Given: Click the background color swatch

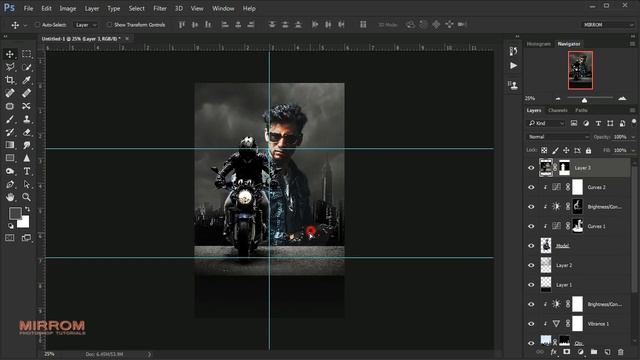Looking at the screenshot, I should pyautogui.click(x=24, y=223).
